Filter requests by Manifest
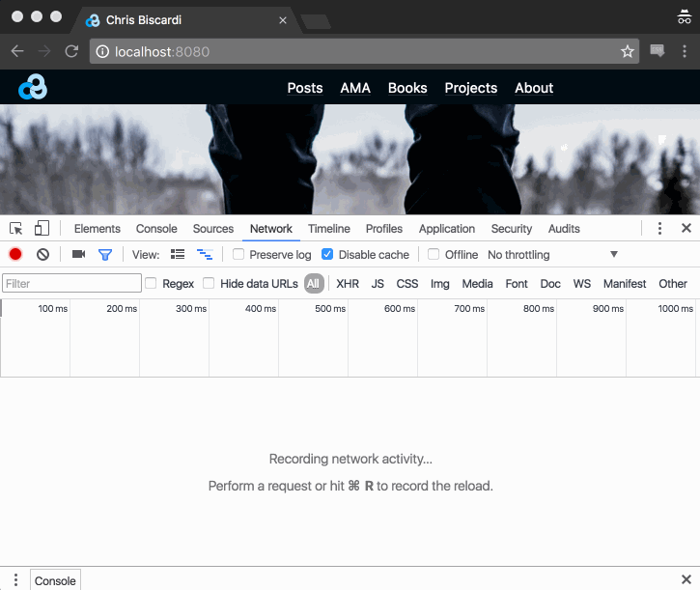The width and height of the screenshot is (700, 590). 625,284
